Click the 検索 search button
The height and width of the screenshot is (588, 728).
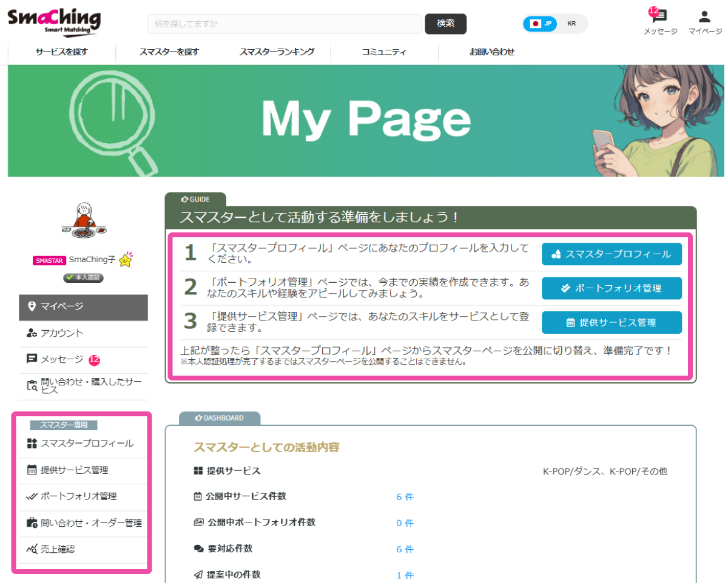tap(445, 24)
